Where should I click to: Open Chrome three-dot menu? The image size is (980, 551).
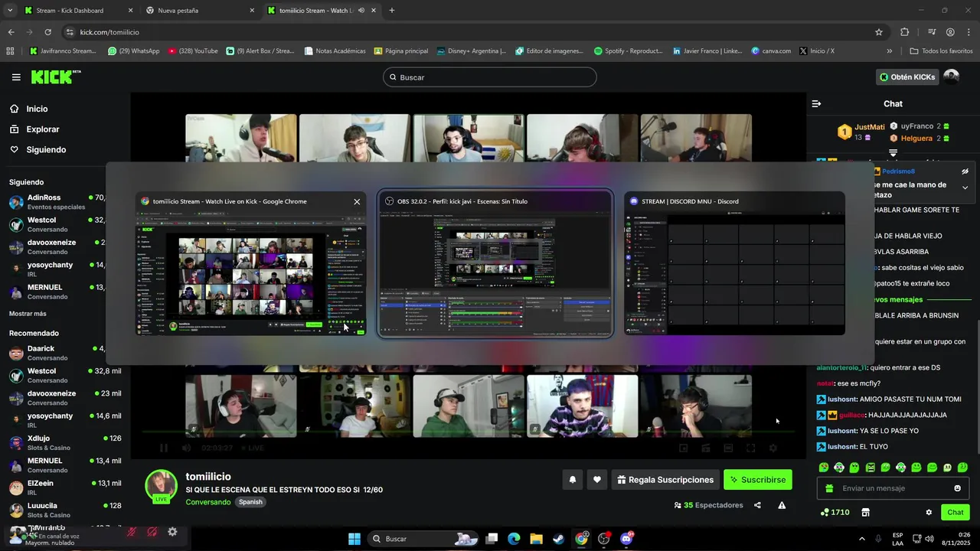click(x=969, y=32)
